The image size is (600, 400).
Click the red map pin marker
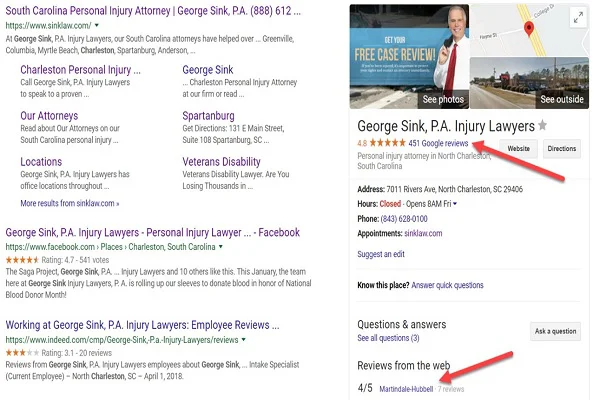pos(529,27)
